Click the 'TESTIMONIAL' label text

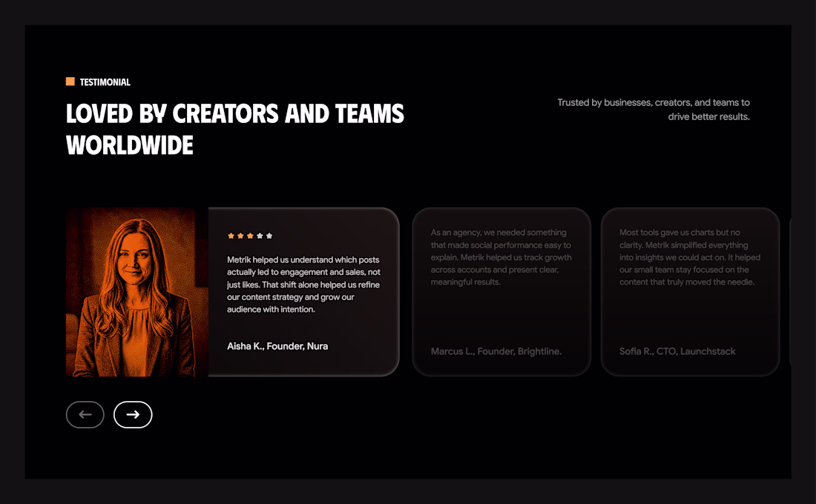coord(105,82)
